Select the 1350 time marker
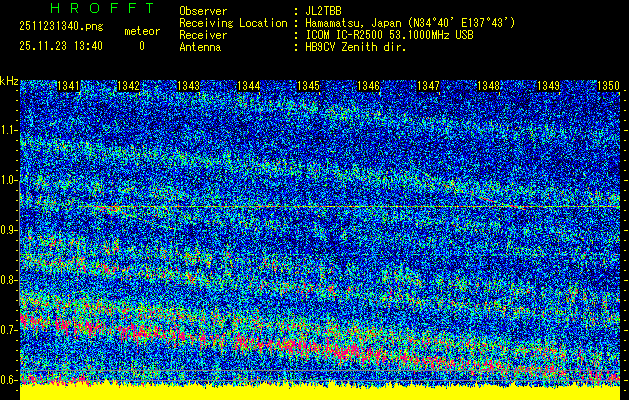This screenshot has height=400, width=629. [608, 87]
